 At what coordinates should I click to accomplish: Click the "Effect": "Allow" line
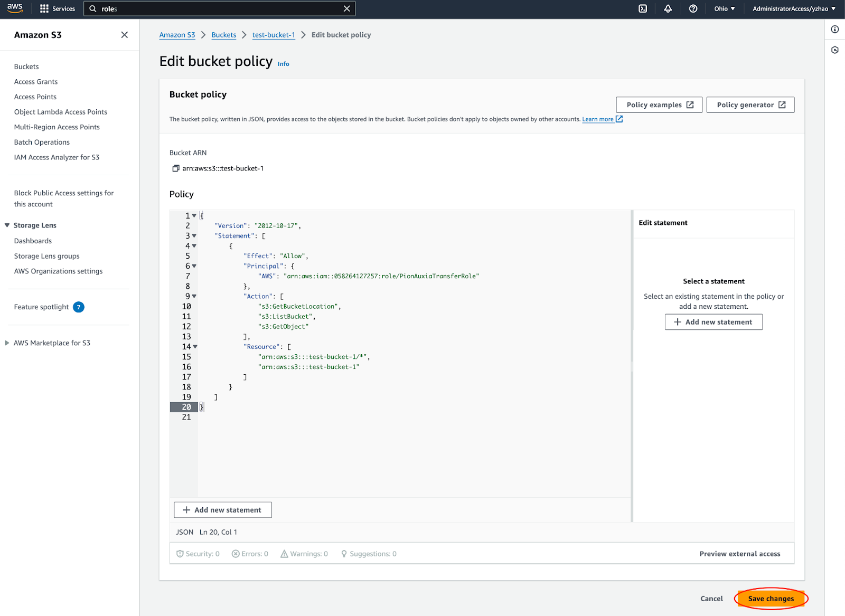tap(276, 256)
